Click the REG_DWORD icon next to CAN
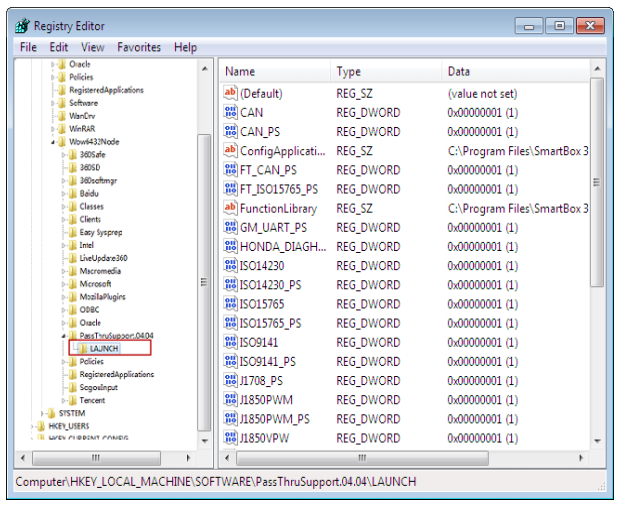The height and width of the screenshot is (507, 620). 230,113
